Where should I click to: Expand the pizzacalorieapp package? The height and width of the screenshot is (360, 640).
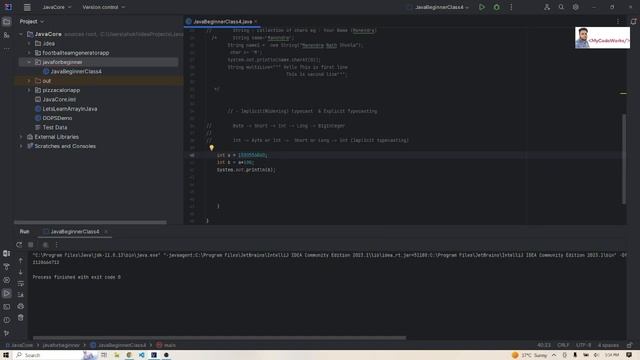tap(29, 90)
